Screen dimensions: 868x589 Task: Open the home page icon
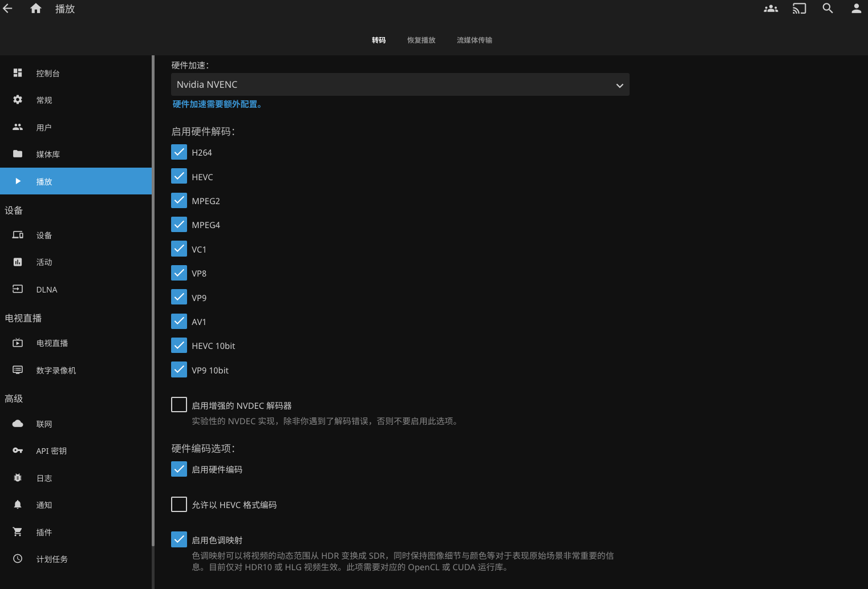pyautogui.click(x=36, y=9)
